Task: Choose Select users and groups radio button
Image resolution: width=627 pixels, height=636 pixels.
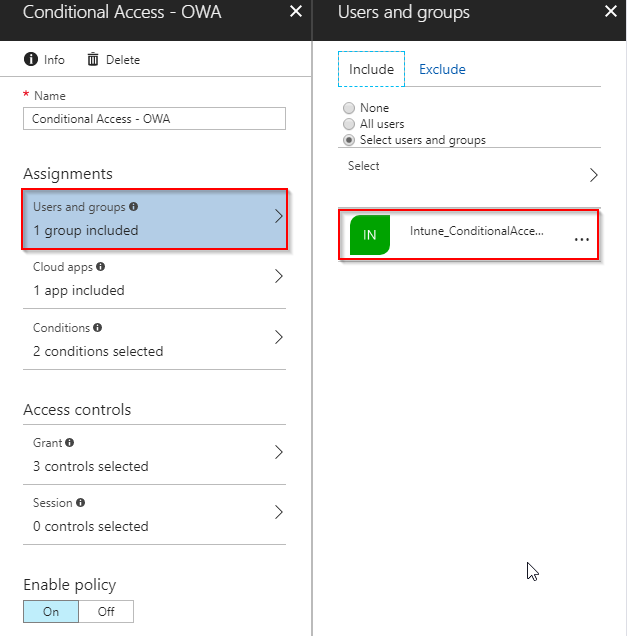Action: pos(349,140)
